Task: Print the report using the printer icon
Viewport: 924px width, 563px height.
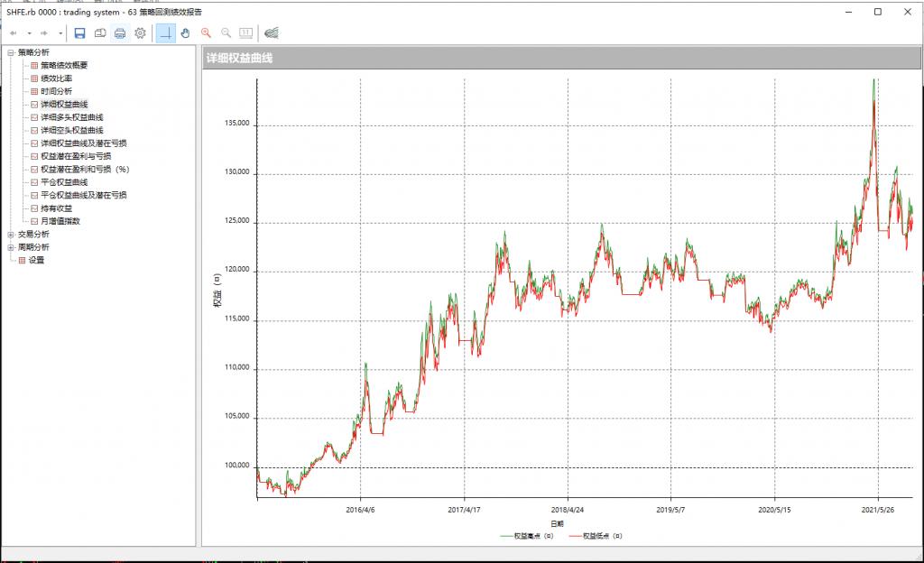Action: (x=120, y=33)
